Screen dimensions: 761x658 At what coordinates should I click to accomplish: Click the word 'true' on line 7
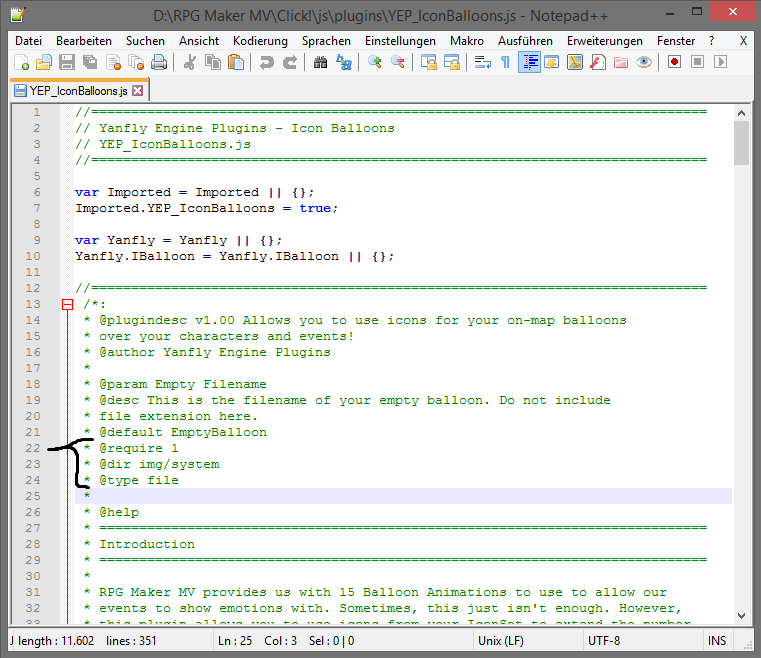(x=315, y=208)
